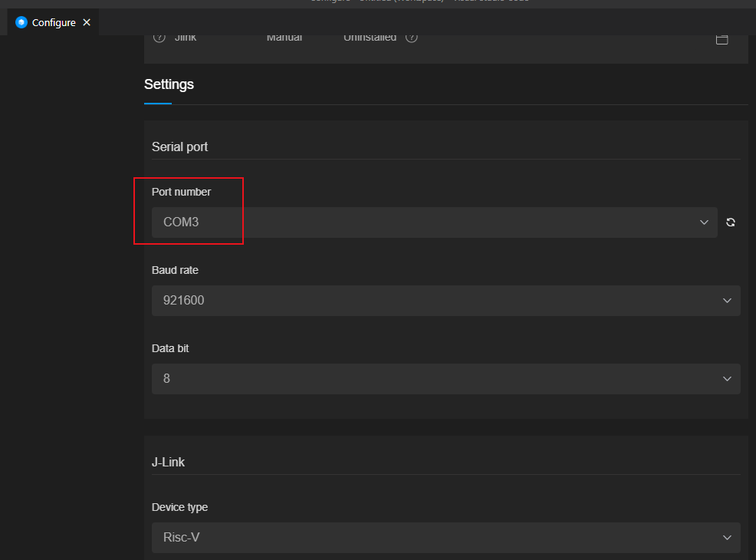This screenshot has height=560, width=756.
Task: Select the Settings section heading
Action: (169, 84)
